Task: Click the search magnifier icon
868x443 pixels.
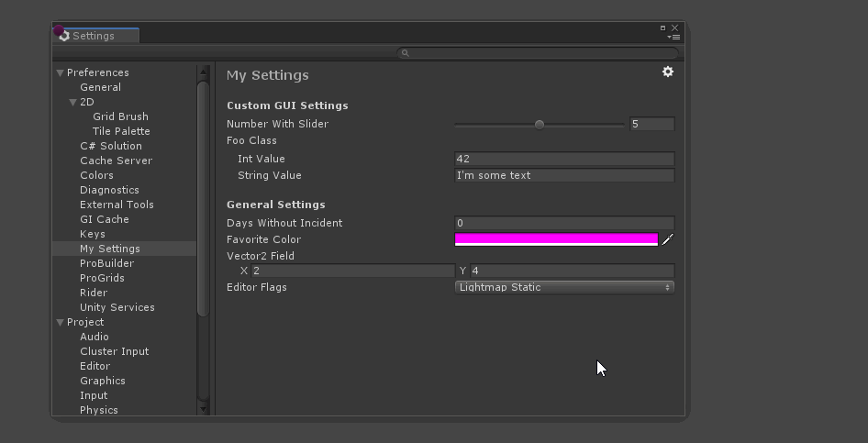Action: coord(405,53)
